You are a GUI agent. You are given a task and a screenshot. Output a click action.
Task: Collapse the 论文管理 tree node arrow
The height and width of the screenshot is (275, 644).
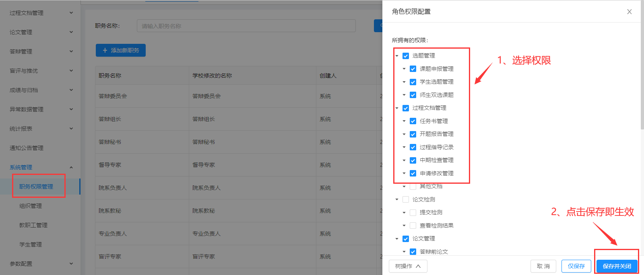coord(397,239)
